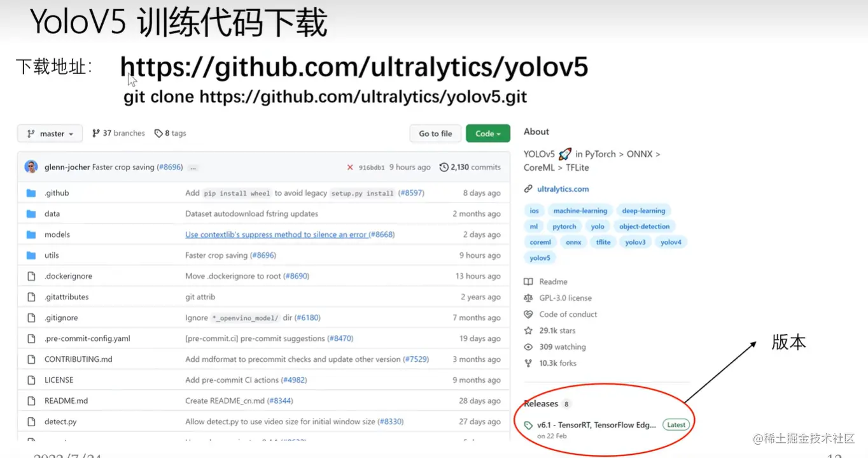Open pull request #8330 link
Viewport: 868px width, 458px height.
[x=391, y=422]
